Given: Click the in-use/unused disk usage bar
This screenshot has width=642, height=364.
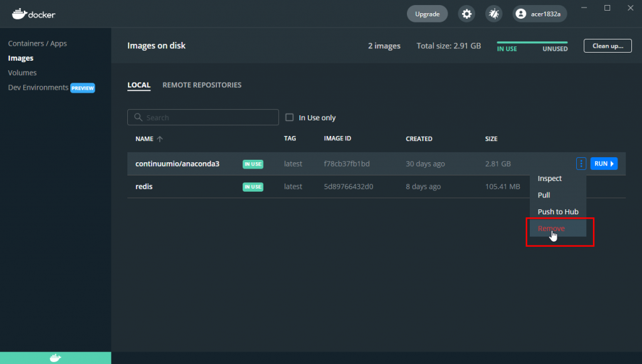Looking at the screenshot, I should pyautogui.click(x=532, y=42).
